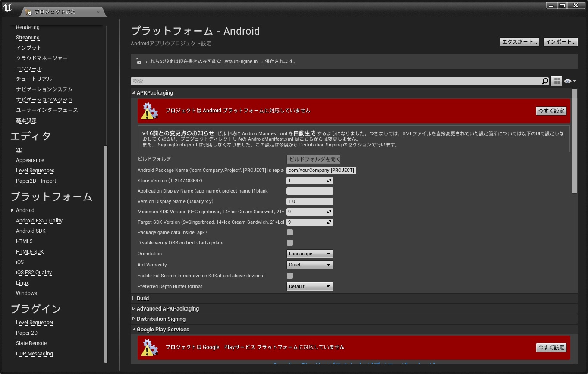The image size is (588, 374).
Task: Click the settings panel vertical scrollbar
Action: (x=575, y=141)
